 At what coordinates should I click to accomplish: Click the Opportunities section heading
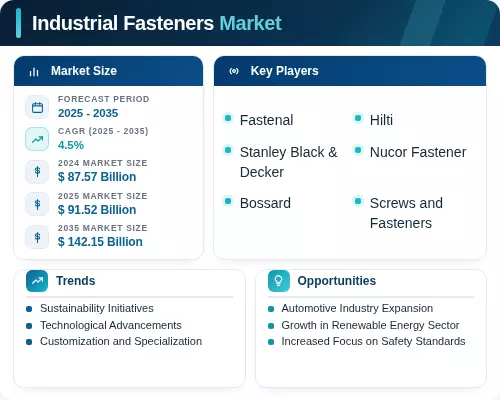[337, 281]
